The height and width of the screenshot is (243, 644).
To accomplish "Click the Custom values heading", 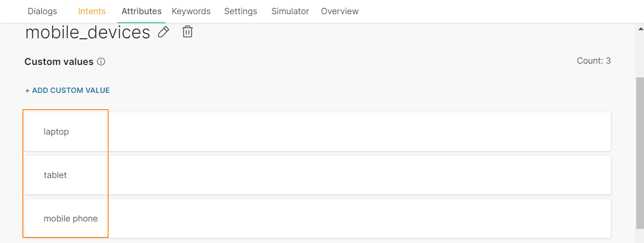I will [59, 62].
